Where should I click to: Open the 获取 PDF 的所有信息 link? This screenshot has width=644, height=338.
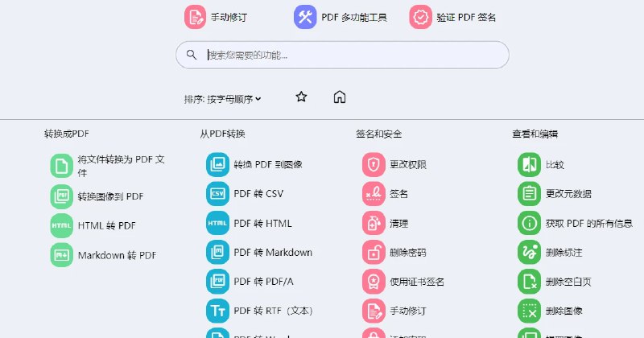pos(575,223)
